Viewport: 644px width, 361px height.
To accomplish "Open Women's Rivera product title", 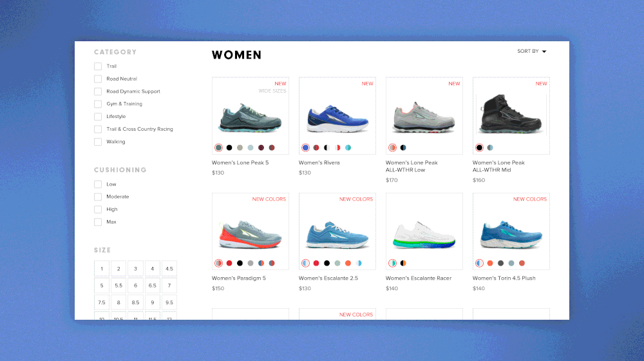I will tap(319, 163).
